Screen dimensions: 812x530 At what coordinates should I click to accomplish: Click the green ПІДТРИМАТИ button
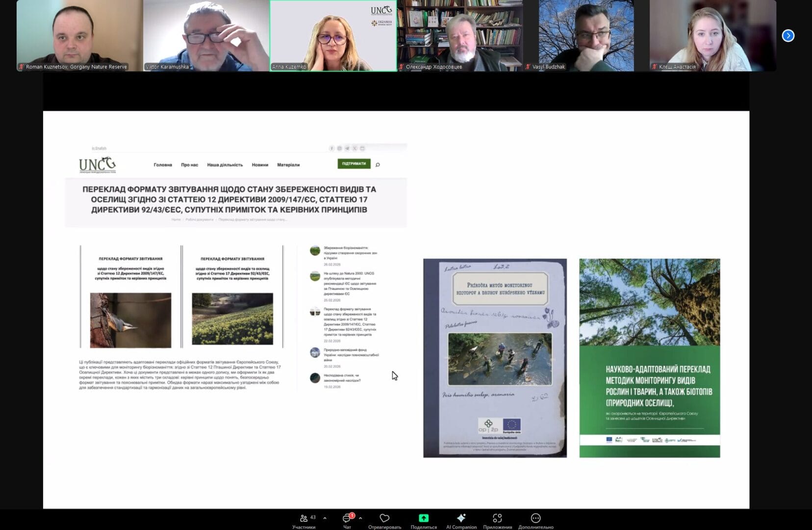click(354, 164)
